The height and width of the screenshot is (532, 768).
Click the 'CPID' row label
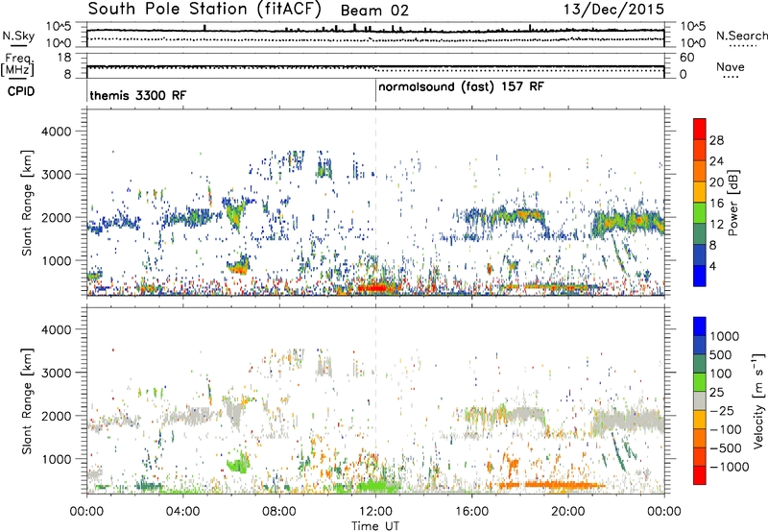(x=21, y=91)
